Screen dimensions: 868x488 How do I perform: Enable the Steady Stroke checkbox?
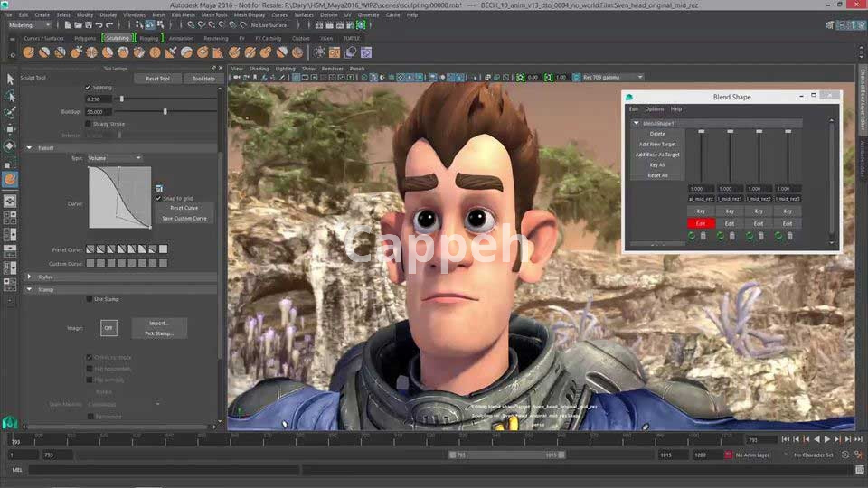click(x=88, y=124)
